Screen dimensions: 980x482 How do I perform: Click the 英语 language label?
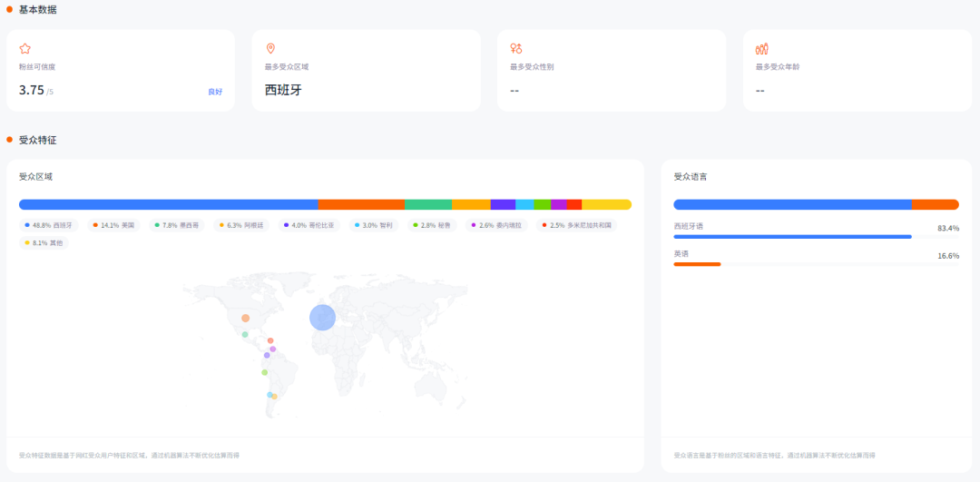(681, 254)
